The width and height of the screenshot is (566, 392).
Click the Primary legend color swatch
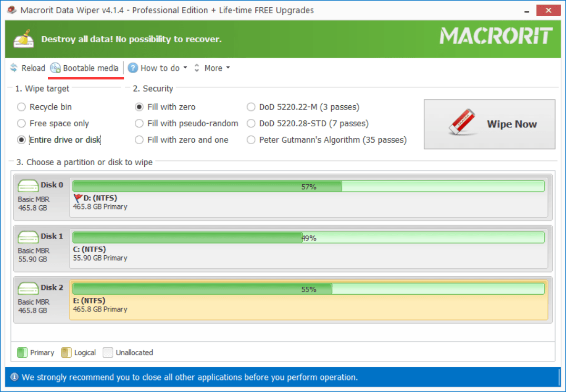(22, 352)
